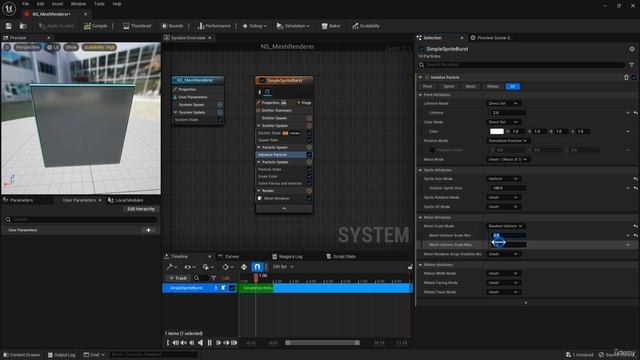This screenshot has width=640, height=360.
Task: Add a user parameter with plus icon
Action: tap(149, 230)
